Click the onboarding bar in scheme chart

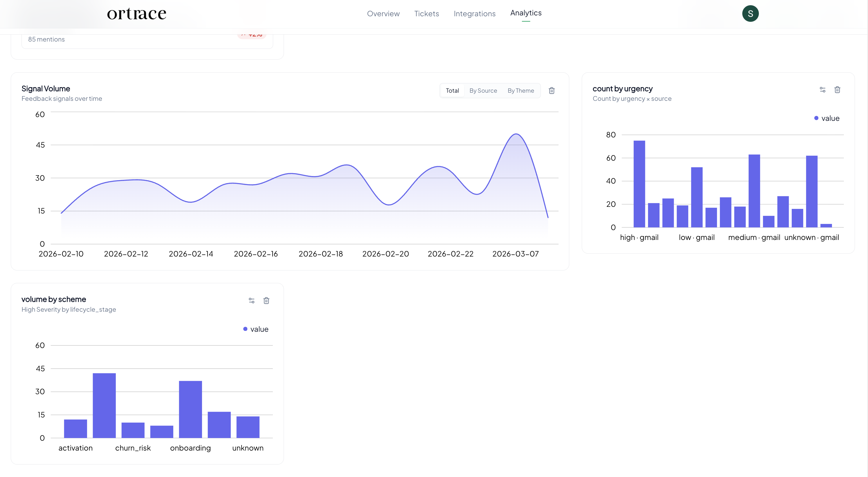point(190,409)
